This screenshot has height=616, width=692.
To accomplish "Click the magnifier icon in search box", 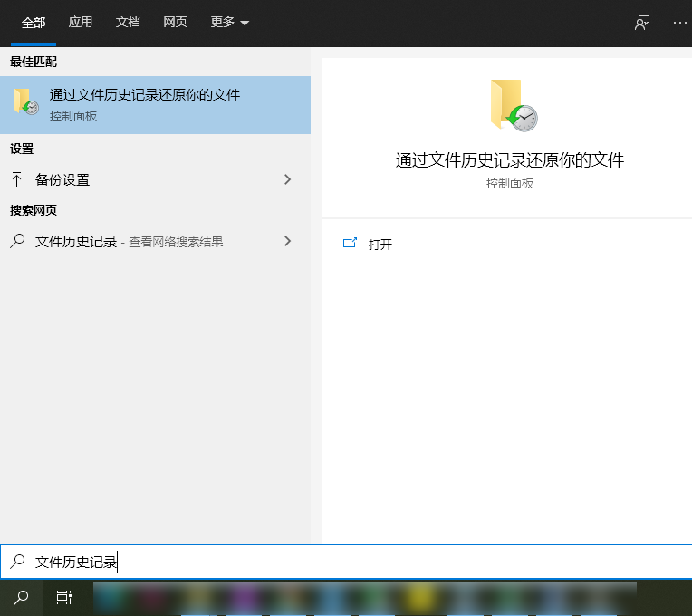I will (17, 562).
